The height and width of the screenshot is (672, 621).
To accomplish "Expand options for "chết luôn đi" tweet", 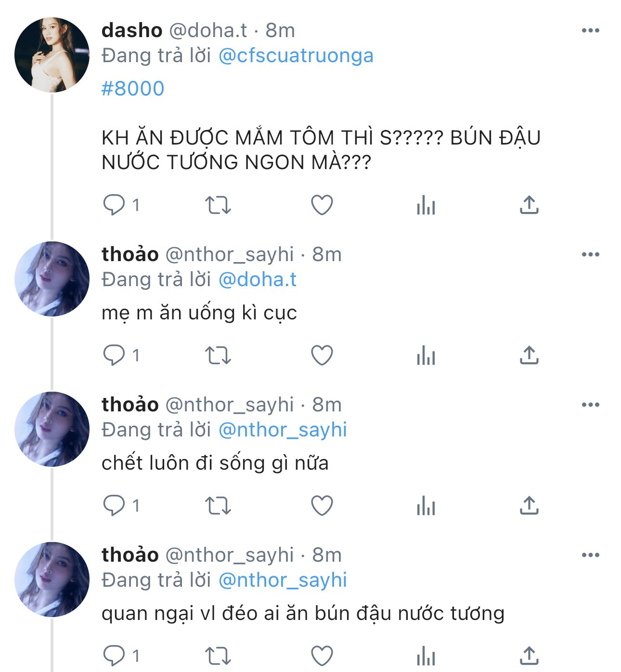I will [x=590, y=405].
